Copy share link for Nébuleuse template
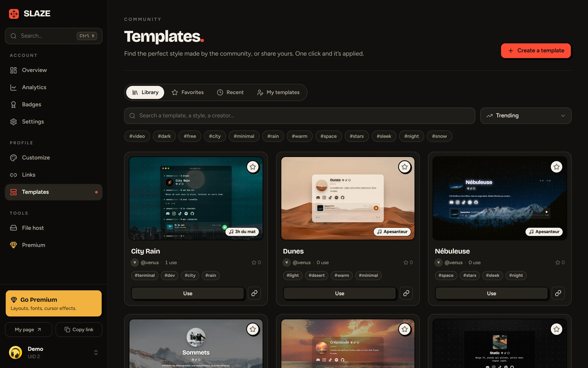Screen dimensions: 588x368 (x=558, y=293)
